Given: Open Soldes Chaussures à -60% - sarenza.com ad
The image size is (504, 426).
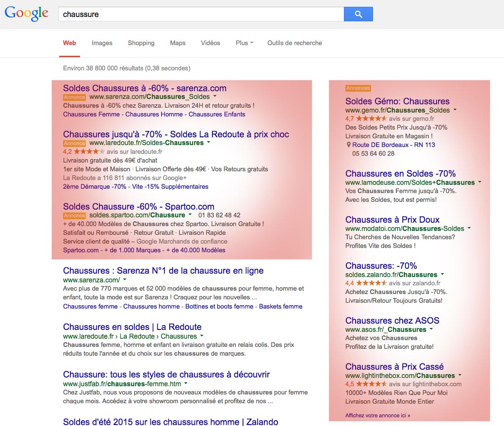Looking at the screenshot, I should pos(145,88).
